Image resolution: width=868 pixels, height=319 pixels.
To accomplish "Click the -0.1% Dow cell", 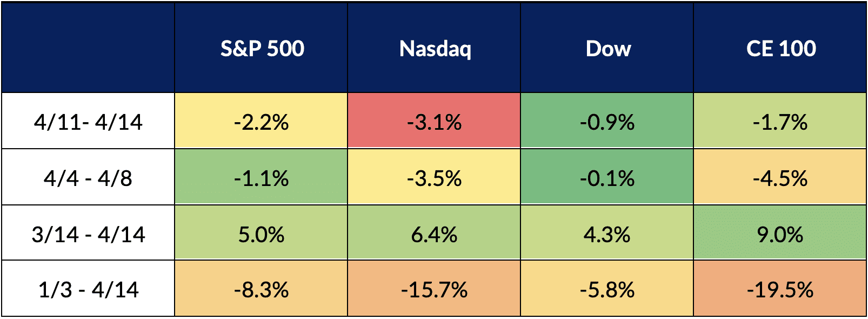I will (607, 178).
